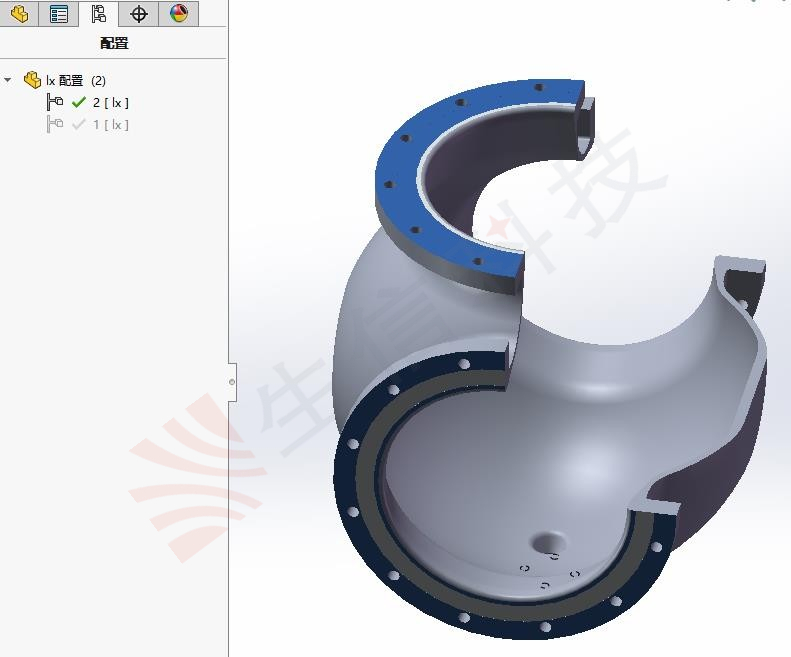Collapse the lx 配置 tree node
This screenshot has height=657, width=791.
[x=8, y=80]
